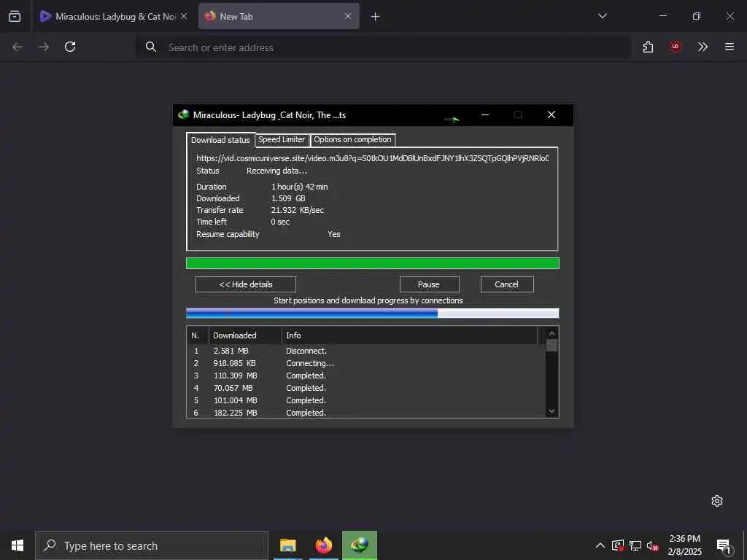The height and width of the screenshot is (560, 747).
Task: Open the notification action center icon
Action: click(724, 546)
